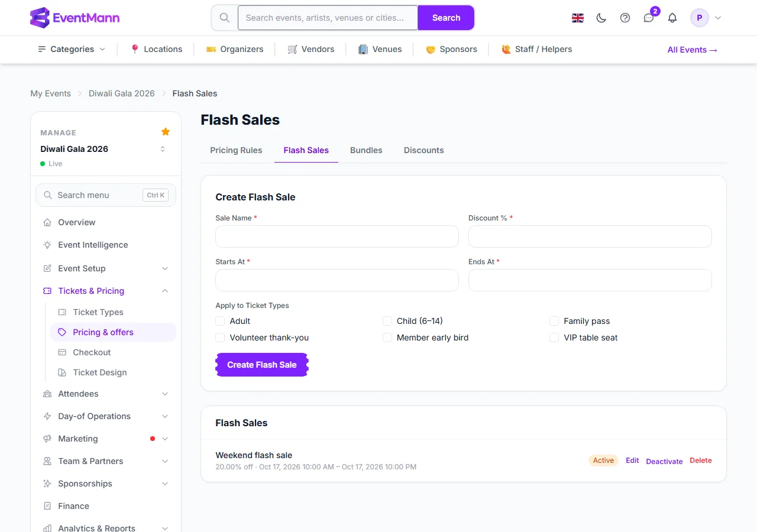This screenshot has height=532, width=757.
Task: Check the Adult ticket type
Action: pyautogui.click(x=220, y=321)
